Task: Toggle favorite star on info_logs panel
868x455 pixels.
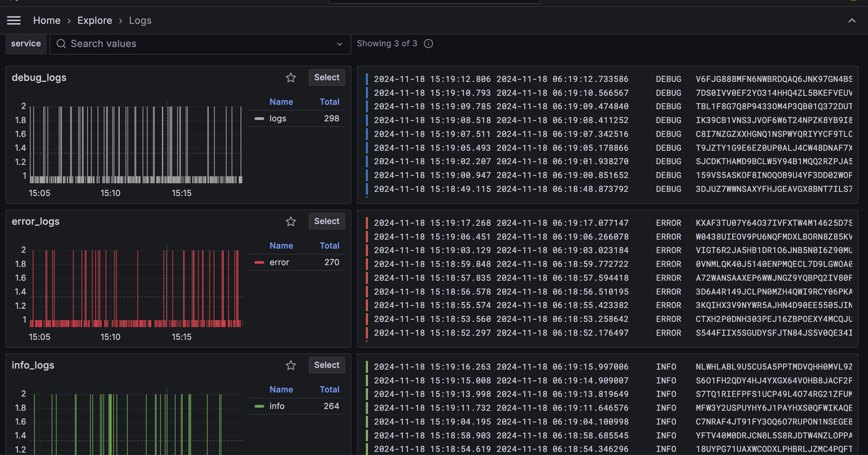Action: 290,365
